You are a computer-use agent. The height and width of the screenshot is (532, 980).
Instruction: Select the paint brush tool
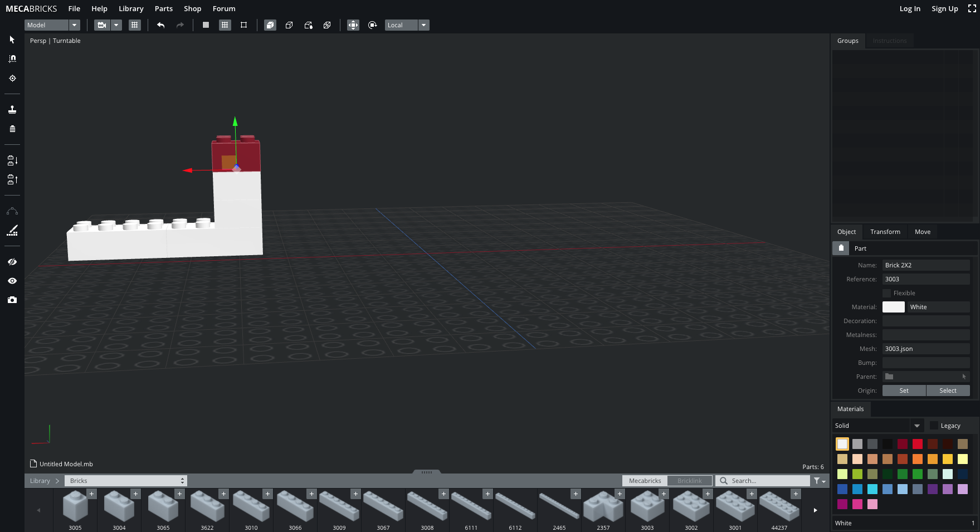coord(12,230)
